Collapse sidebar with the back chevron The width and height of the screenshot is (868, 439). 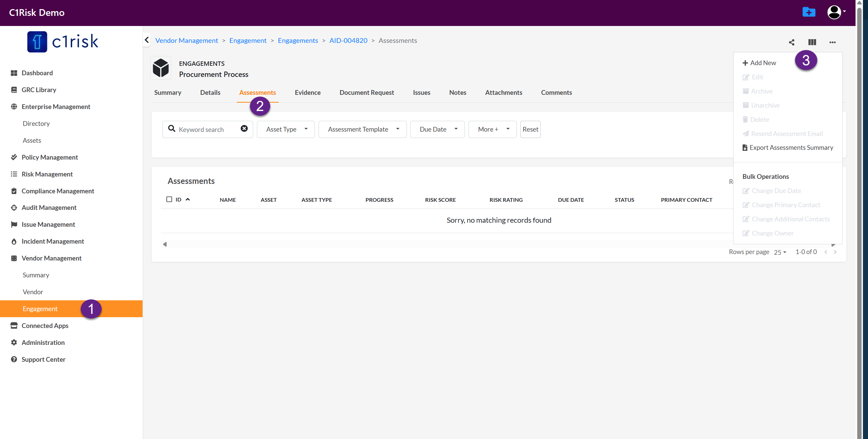pyautogui.click(x=147, y=40)
